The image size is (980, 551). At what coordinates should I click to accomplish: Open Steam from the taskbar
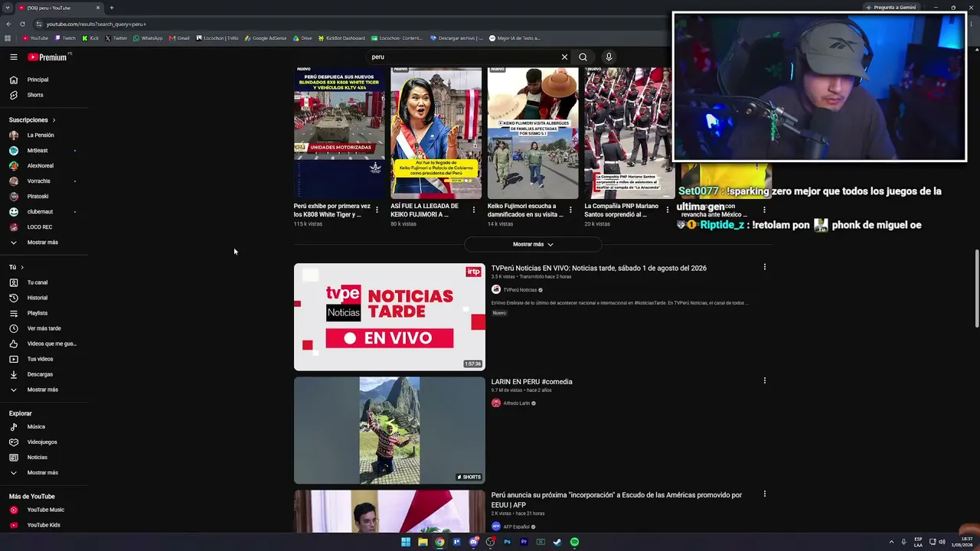pyautogui.click(x=557, y=542)
